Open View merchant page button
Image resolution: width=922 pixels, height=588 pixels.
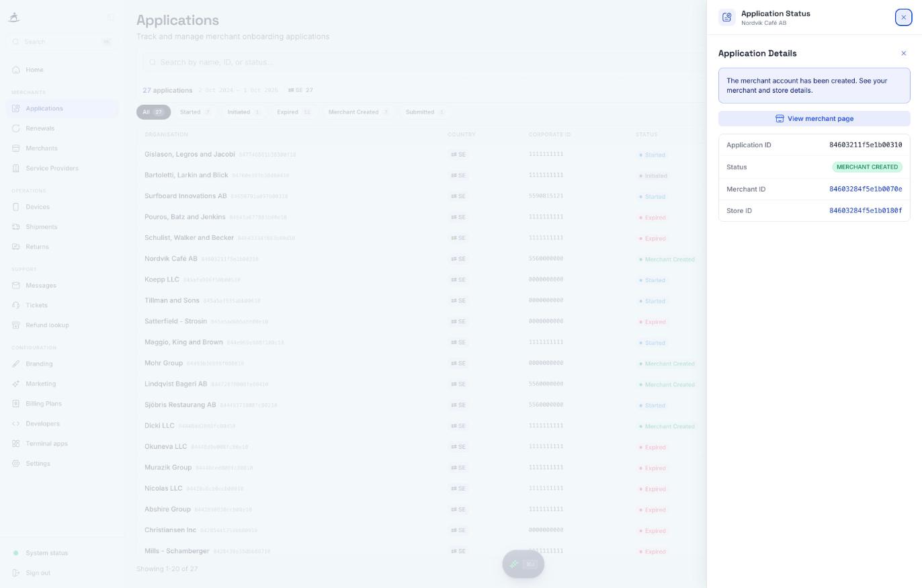tap(814, 119)
